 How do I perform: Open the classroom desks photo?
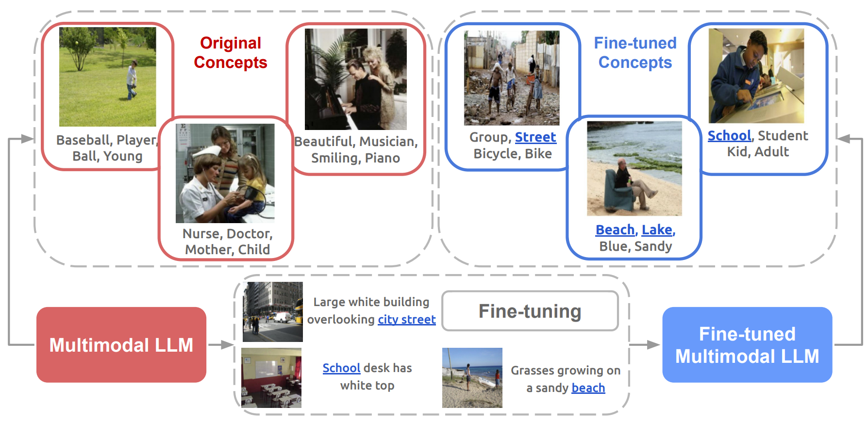(x=271, y=378)
